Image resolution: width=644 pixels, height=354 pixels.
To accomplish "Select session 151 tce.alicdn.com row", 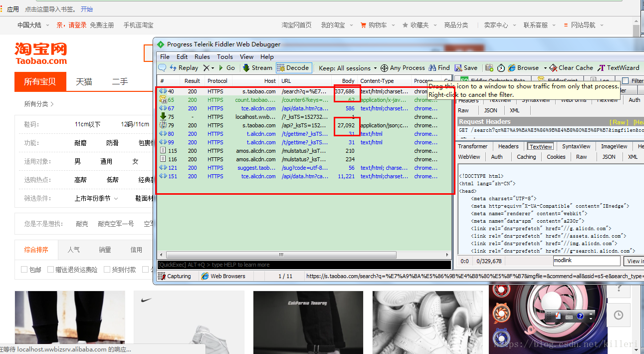I will tap(304, 176).
